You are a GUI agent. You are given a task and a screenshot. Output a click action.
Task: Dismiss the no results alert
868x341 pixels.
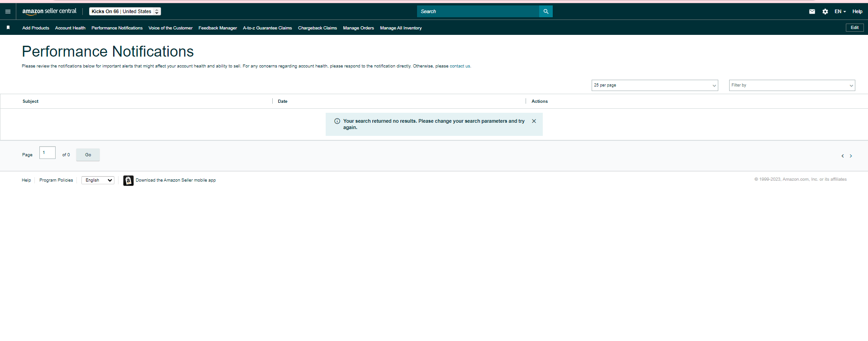[534, 121]
